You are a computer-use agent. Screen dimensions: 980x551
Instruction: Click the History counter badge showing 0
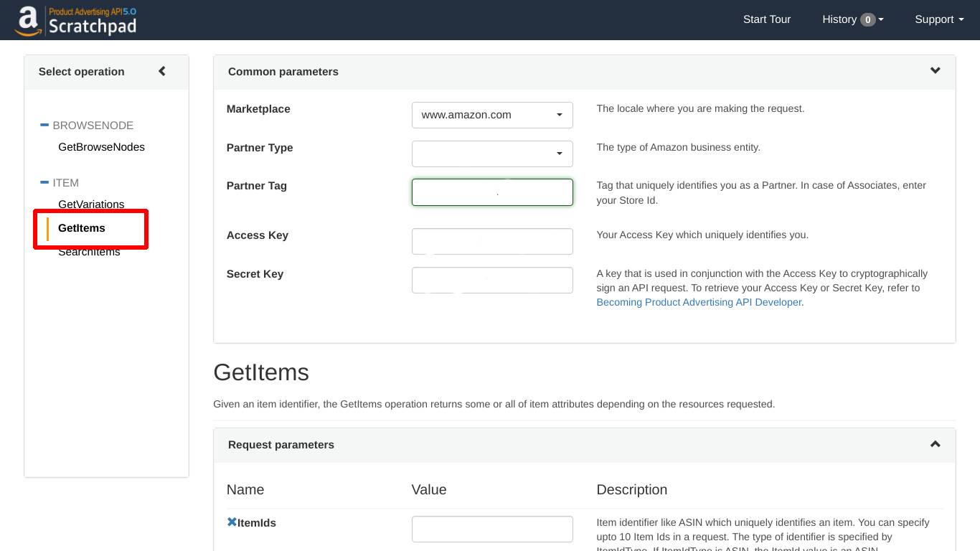867,19
